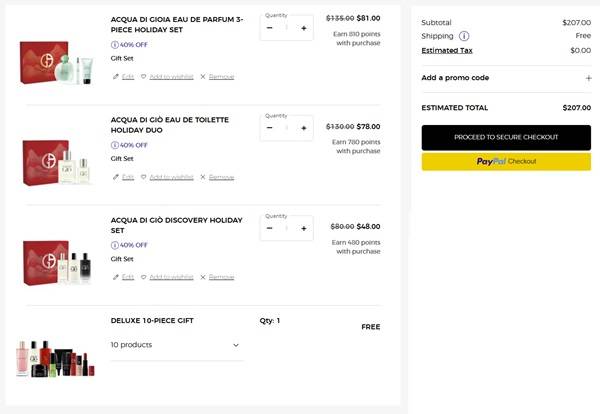Screen dimensions: 600x414
Task: Add Acqua di Gioia Eau de Parfum set to wishlist
Action: point(166,77)
